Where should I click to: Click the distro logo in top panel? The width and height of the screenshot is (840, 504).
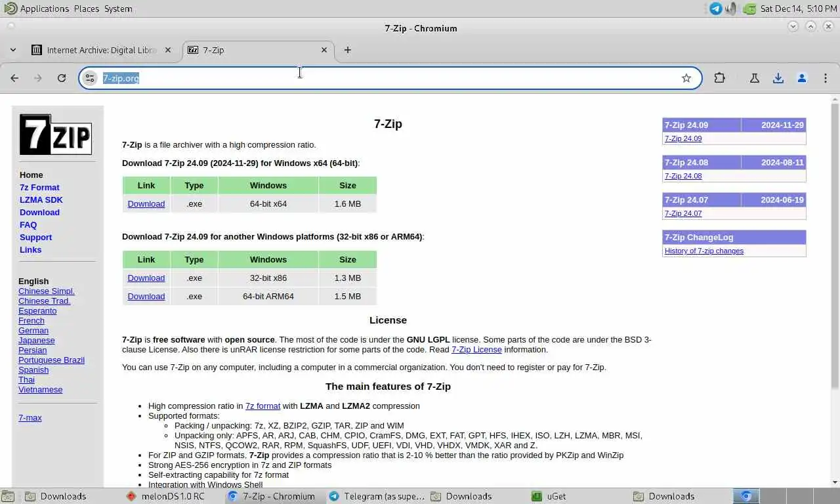(x=10, y=9)
